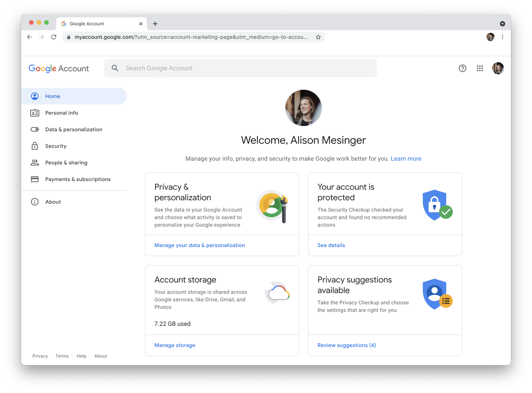Close the Google Account tab
532x393 pixels.
[x=141, y=24]
